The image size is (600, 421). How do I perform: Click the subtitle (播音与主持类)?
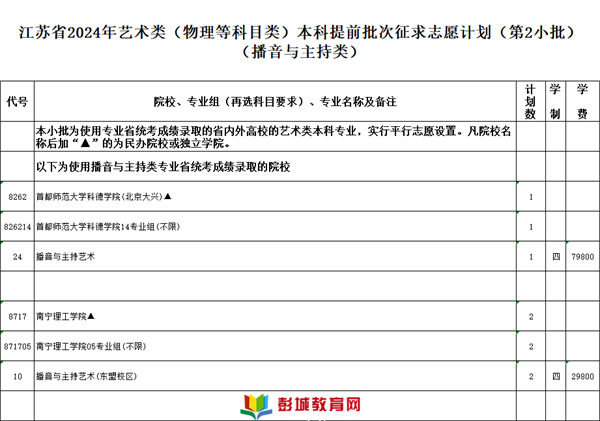coord(300,52)
